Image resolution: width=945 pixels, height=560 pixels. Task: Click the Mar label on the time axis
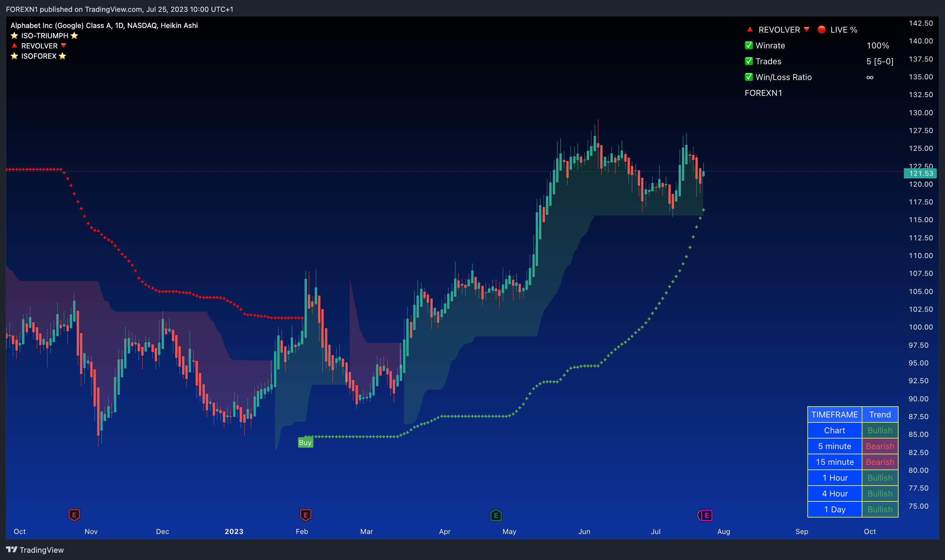coord(366,531)
